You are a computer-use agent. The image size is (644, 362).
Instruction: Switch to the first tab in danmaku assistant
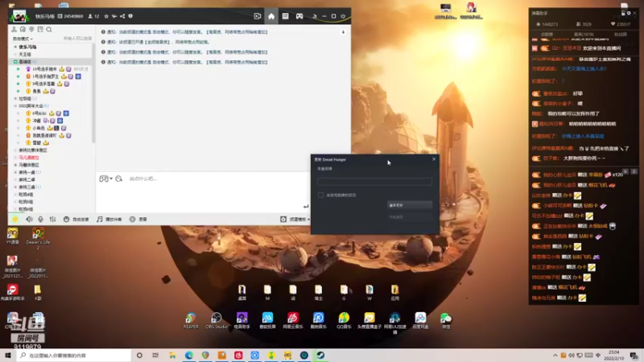pyautogui.click(x=547, y=35)
